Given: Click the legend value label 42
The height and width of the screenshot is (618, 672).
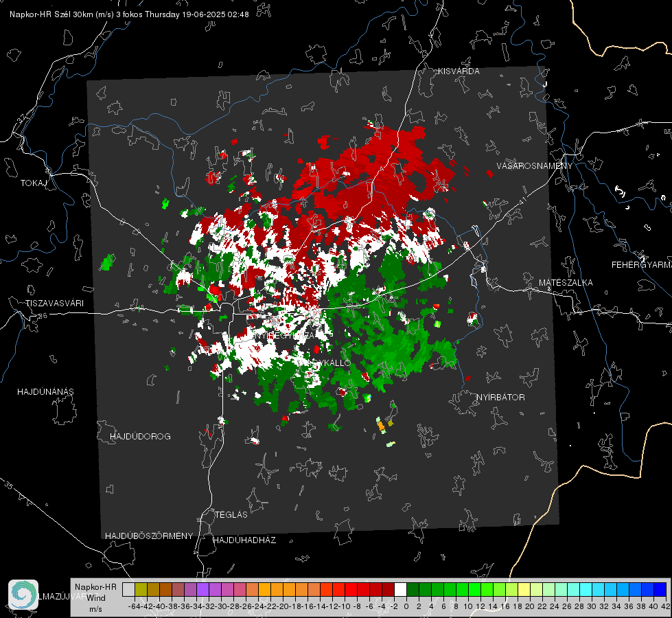Looking at the screenshot, I should pos(666,606).
